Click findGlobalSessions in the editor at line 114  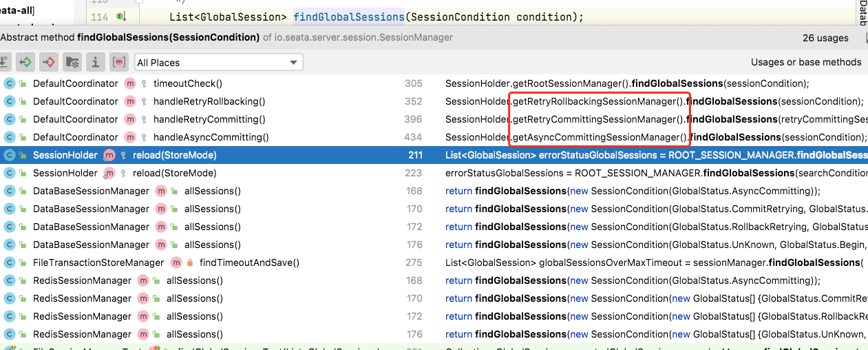[349, 17]
